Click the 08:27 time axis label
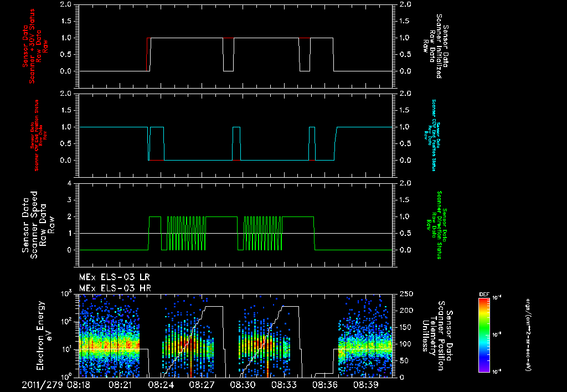Viewport: 567px width, 392px height. click(x=202, y=385)
